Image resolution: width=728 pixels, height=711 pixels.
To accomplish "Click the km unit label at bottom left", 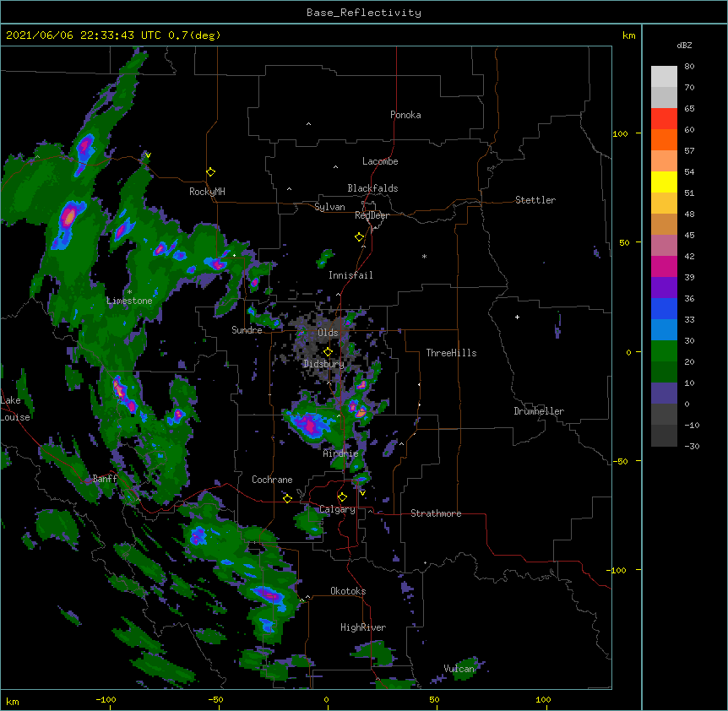I will pos(13,701).
